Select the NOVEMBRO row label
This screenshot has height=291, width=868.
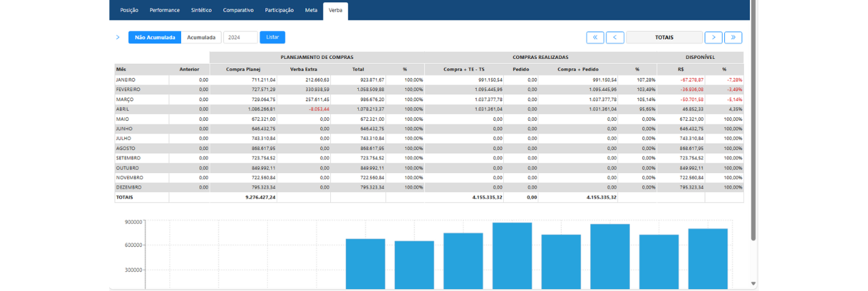coord(129,177)
